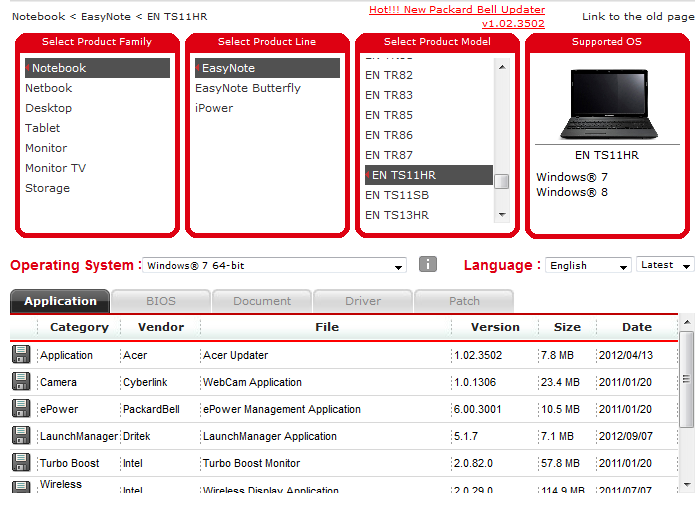Select Monitor product family
Screen dimensions: 698x509
46,148
